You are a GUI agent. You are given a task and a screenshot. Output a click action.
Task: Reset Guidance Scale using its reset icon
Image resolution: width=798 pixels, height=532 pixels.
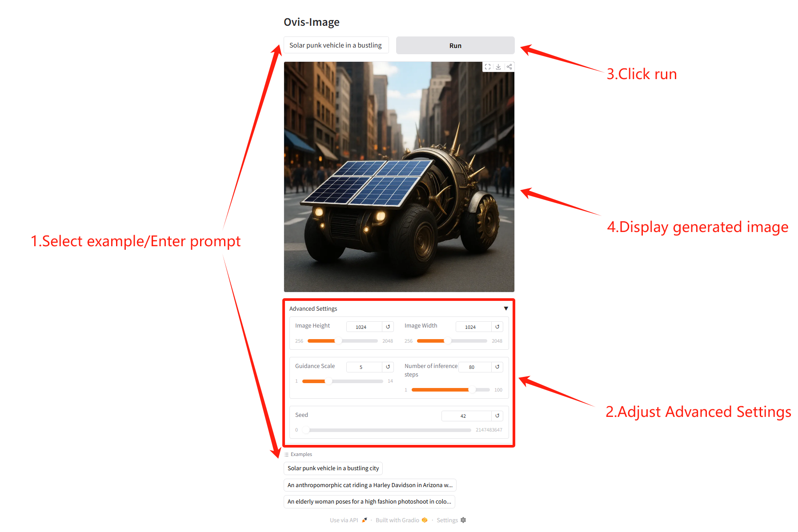[388, 367]
